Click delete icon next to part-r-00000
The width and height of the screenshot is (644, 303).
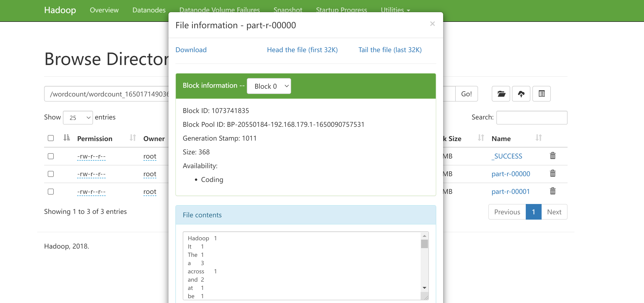(x=553, y=173)
